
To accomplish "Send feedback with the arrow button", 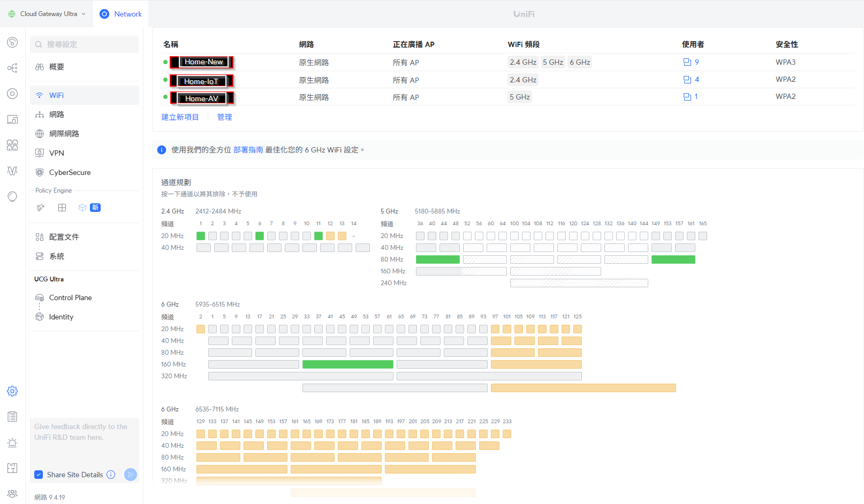I will 131,475.
